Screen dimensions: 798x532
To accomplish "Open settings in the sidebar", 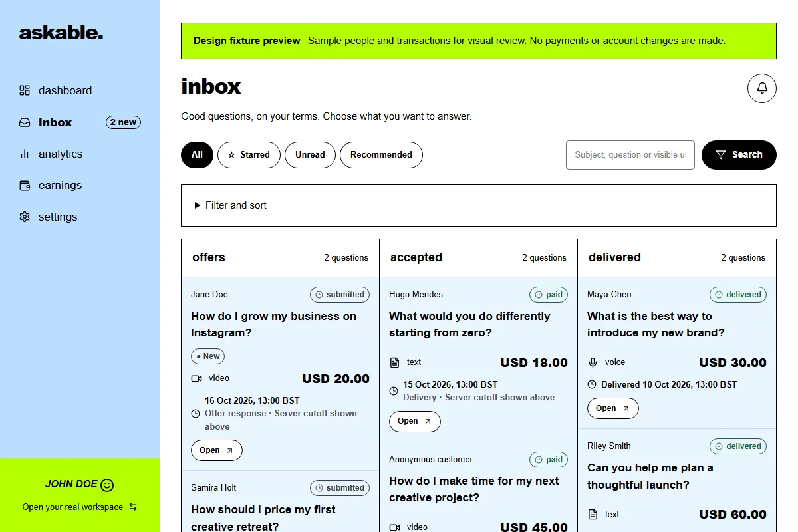I will coord(58,217).
